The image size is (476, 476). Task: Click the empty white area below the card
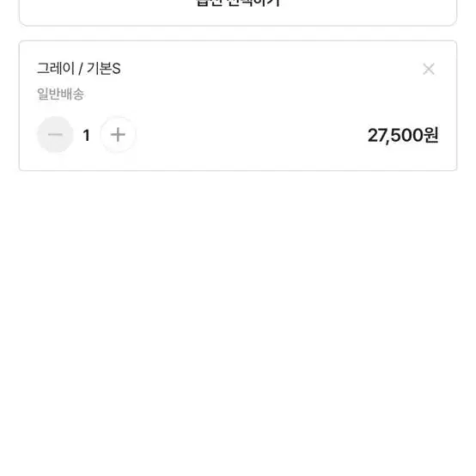click(x=238, y=322)
